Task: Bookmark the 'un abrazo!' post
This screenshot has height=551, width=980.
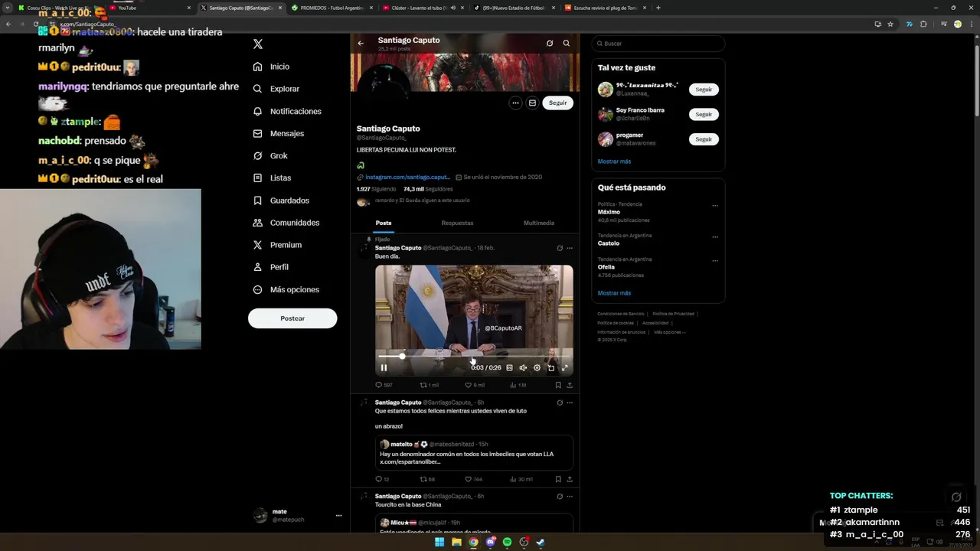Action: 558,479
